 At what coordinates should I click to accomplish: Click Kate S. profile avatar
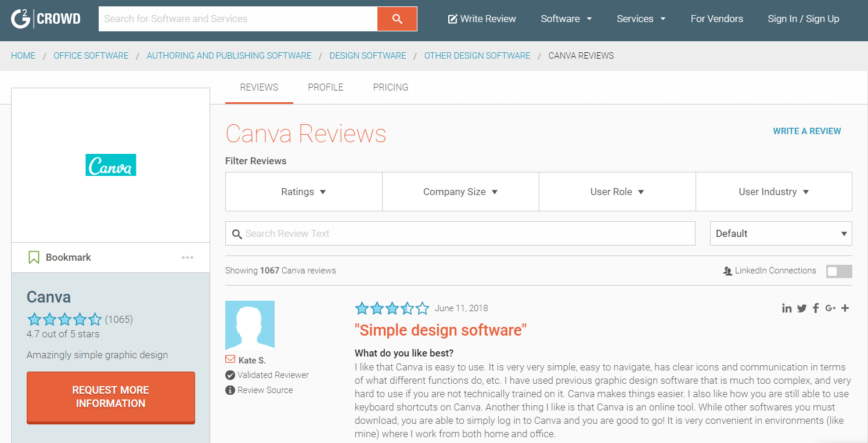tap(250, 325)
